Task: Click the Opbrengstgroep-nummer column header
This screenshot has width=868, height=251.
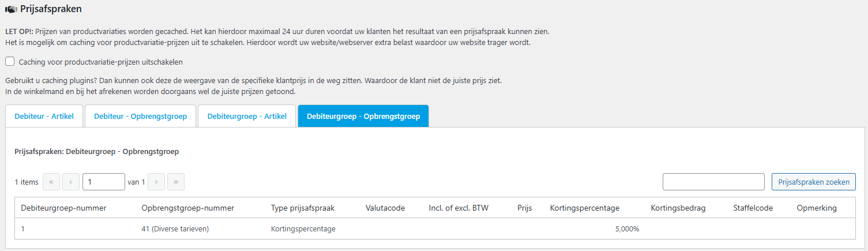Action: tap(187, 208)
